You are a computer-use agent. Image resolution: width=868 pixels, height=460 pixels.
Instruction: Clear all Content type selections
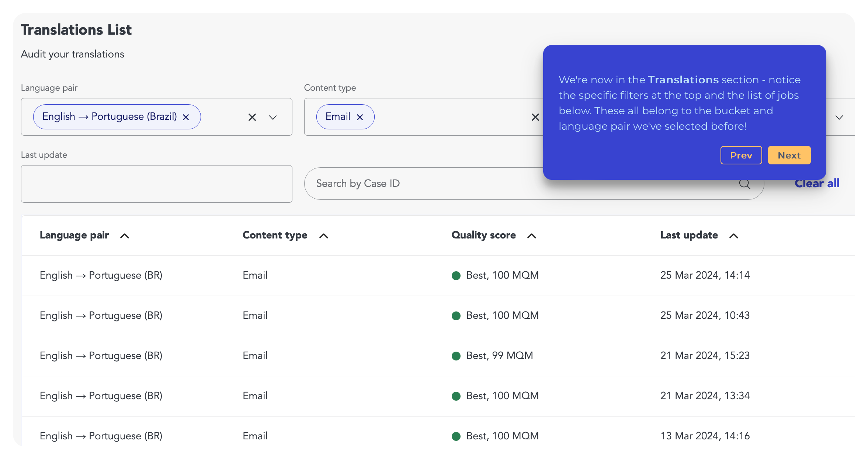tap(535, 117)
